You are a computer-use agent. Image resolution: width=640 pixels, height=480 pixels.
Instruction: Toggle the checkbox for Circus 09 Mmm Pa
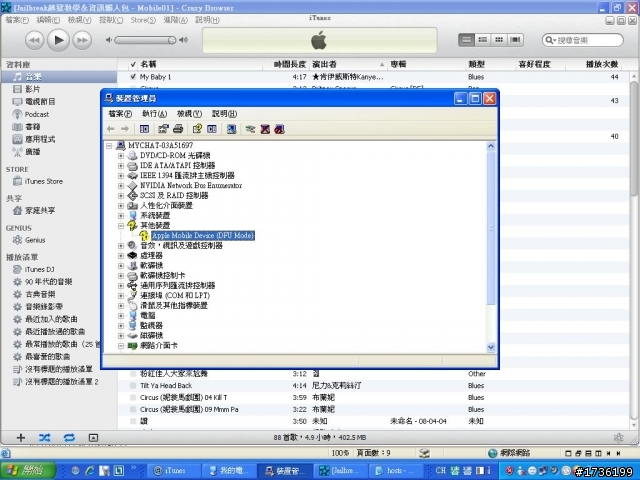pyautogui.click(x=133, y=409)
